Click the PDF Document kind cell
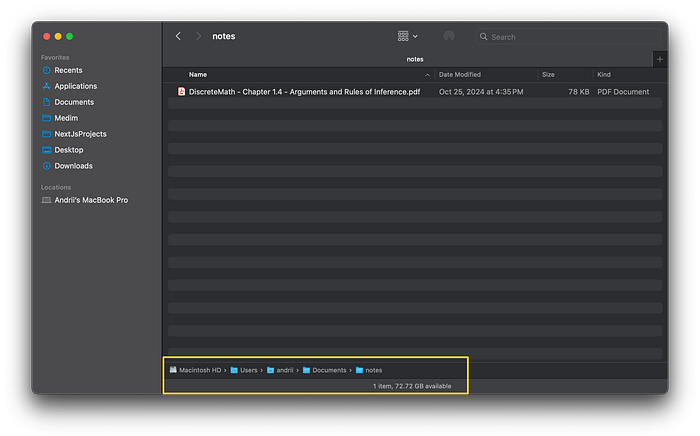The image size is (700, 436). pos(623,92)
